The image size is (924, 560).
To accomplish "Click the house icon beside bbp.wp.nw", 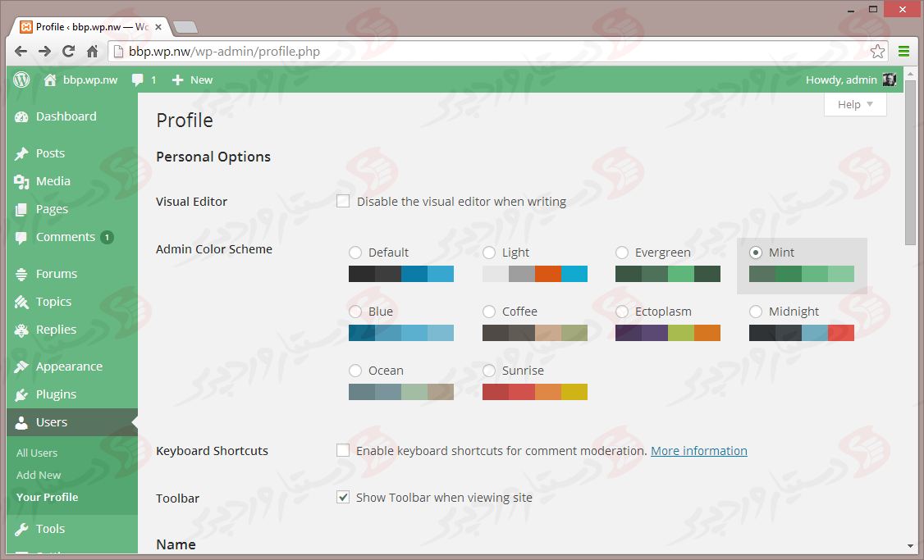I will 51,80.
